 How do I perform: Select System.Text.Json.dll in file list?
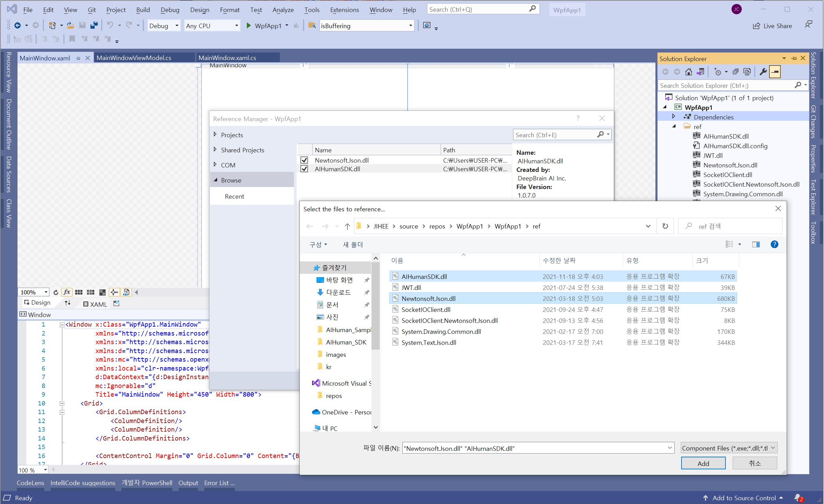point(563,342)
